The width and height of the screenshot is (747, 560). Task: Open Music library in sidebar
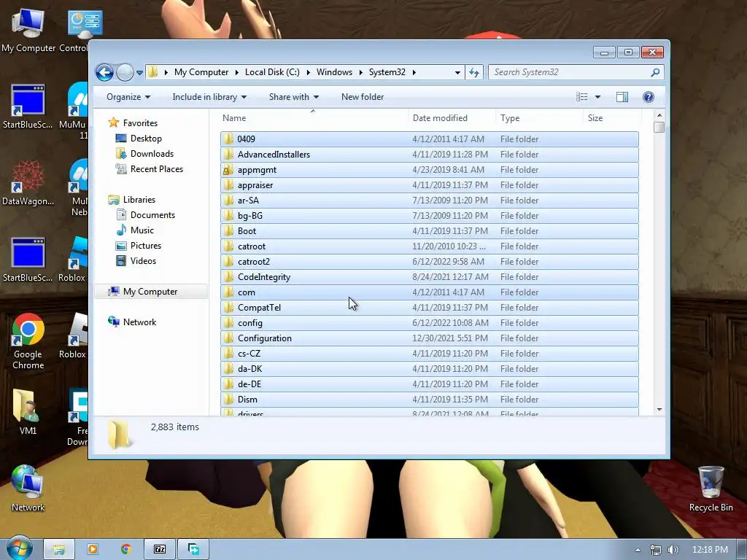pyautogui.click(x=142, y=230)
